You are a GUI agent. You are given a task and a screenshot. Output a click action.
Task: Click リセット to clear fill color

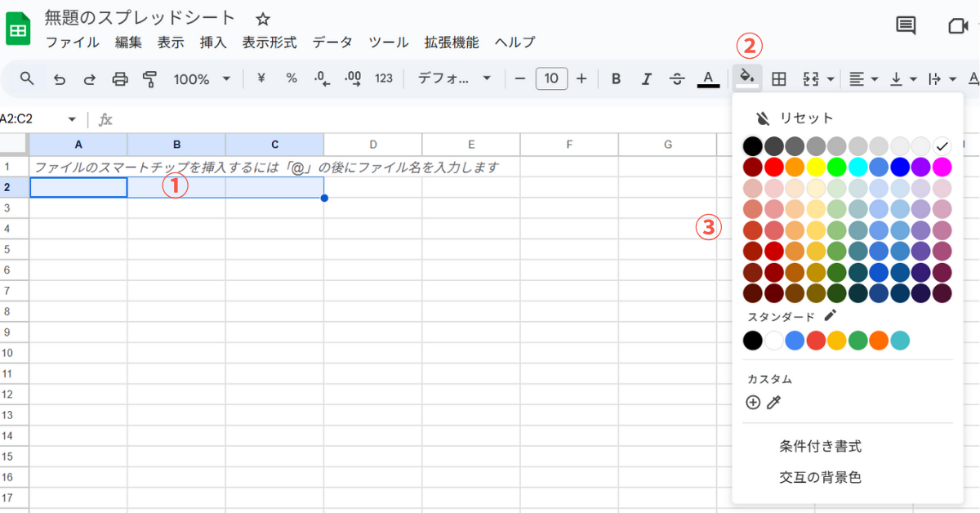click(805, 118)
